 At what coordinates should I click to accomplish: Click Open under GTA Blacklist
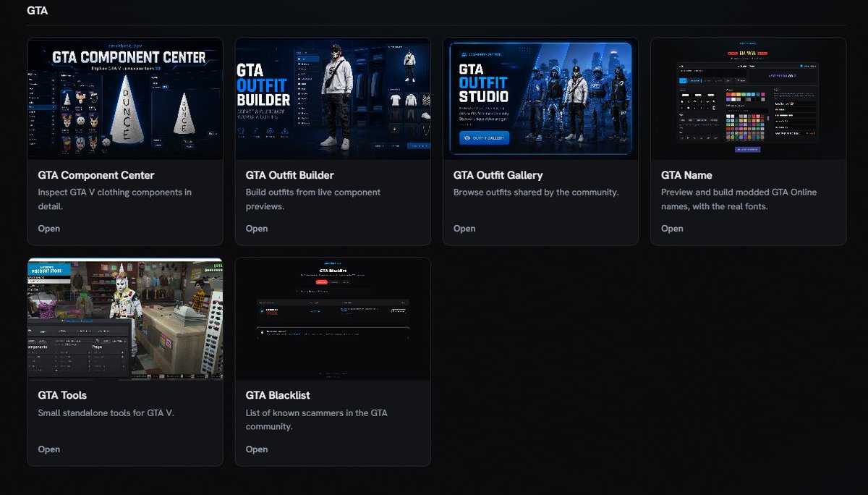click(x=257, y=449)
